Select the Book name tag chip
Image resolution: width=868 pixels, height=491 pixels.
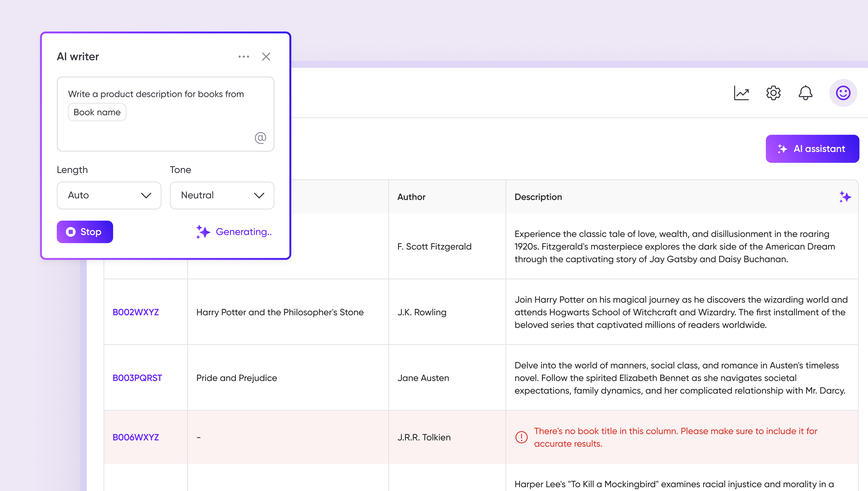(x=97, y=112)
